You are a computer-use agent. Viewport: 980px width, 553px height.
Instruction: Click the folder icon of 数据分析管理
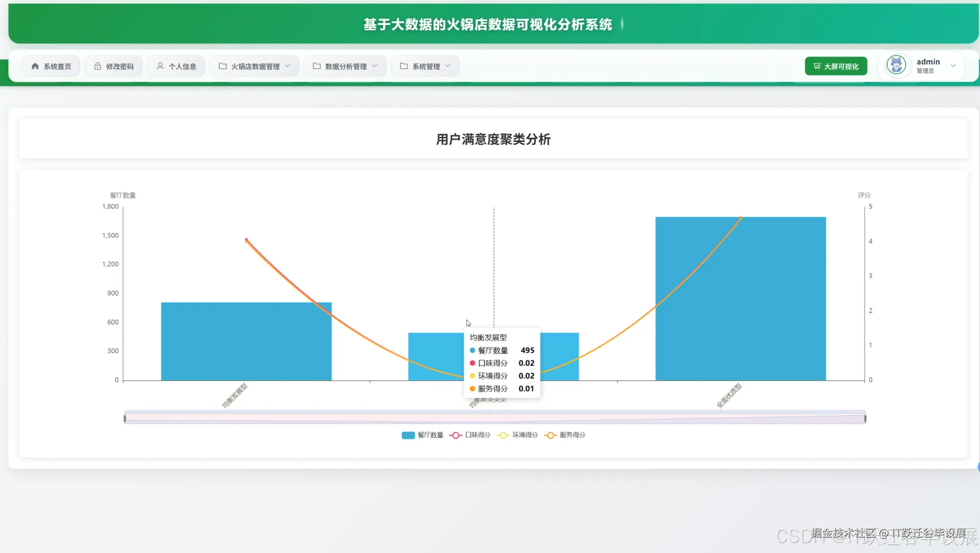click(317, 66)
